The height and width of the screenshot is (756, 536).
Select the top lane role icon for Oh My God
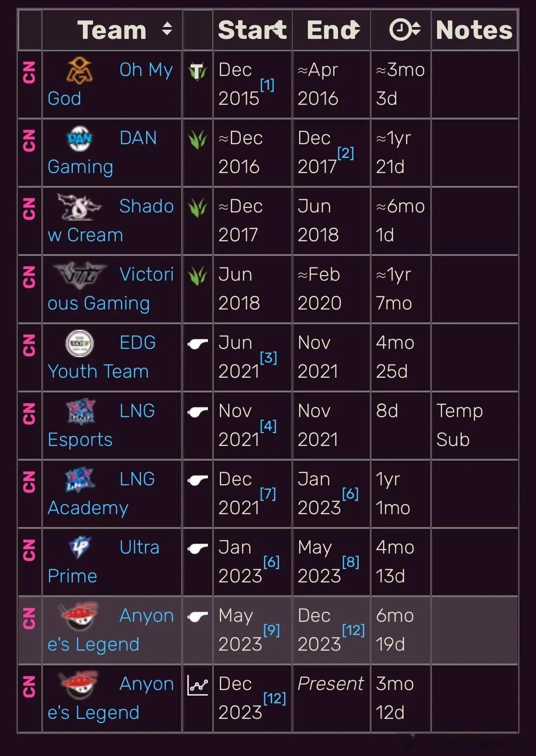coord(198,71)
